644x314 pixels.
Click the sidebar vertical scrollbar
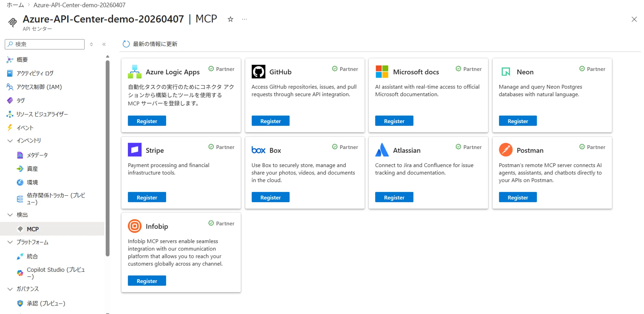[x=108, y=158]
